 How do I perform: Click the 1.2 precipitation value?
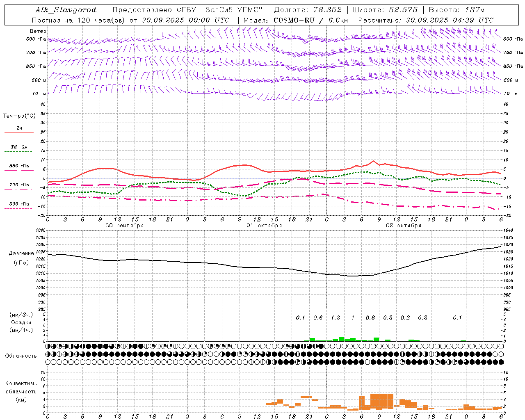(336, 317)
